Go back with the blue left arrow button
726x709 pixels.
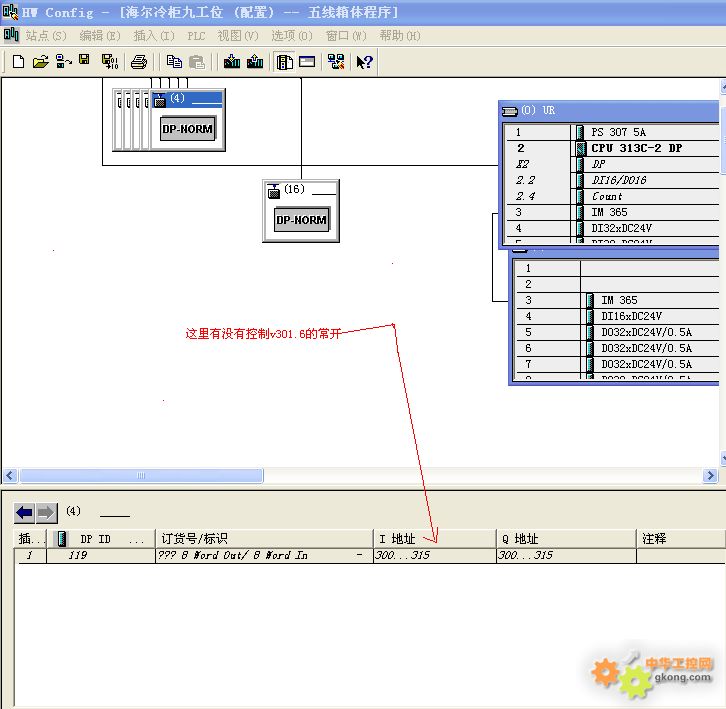pos(25,513)
